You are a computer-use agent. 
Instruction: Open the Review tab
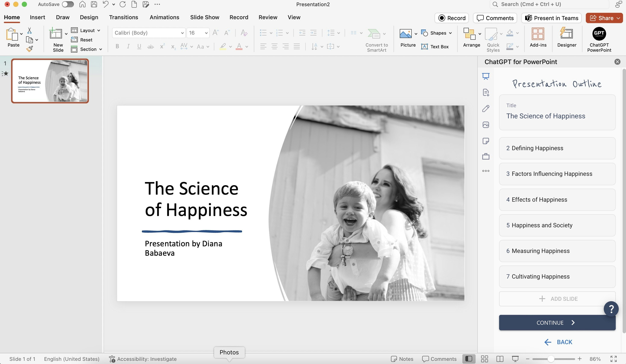[x=268, y=17]
